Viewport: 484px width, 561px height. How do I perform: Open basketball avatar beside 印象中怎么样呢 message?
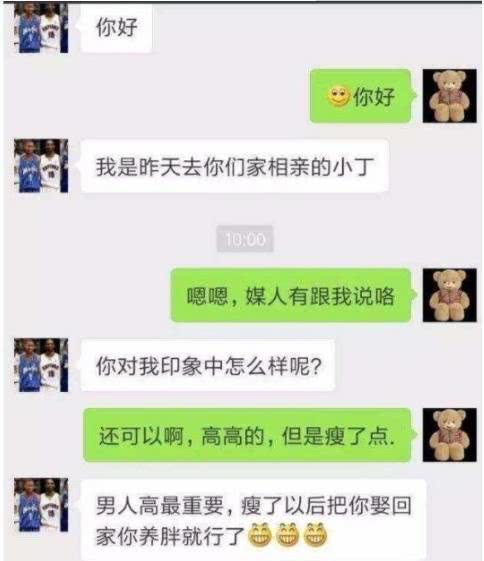[x=41, y=365]
